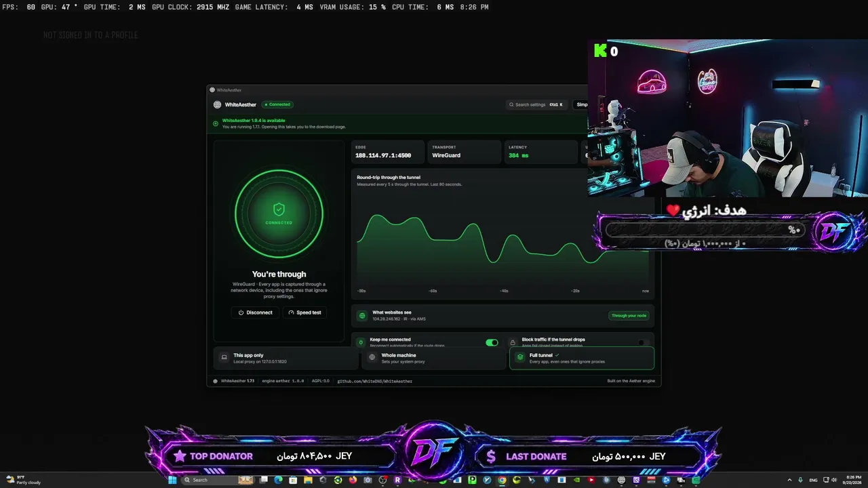The width and height of the screenshot is (868, 488).
Task: Click the AGPL-3.0 license label
Action: 321,381
